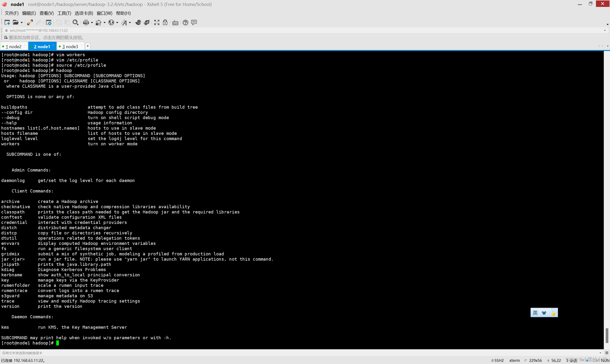Open the virtual keyboard icon
Image resolution: width=610 pixels, height=364 pixels.
click(175, 23)
